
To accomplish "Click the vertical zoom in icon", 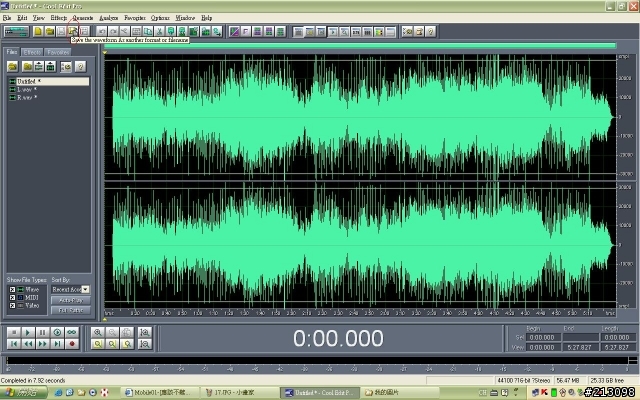I will click(144, 332).
